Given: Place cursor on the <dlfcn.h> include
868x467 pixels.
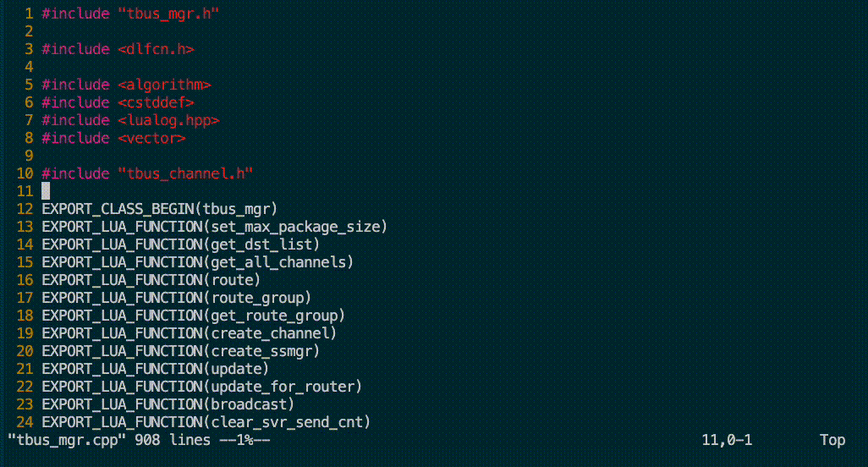Looking at the screenshot, I should coord(156,49).
